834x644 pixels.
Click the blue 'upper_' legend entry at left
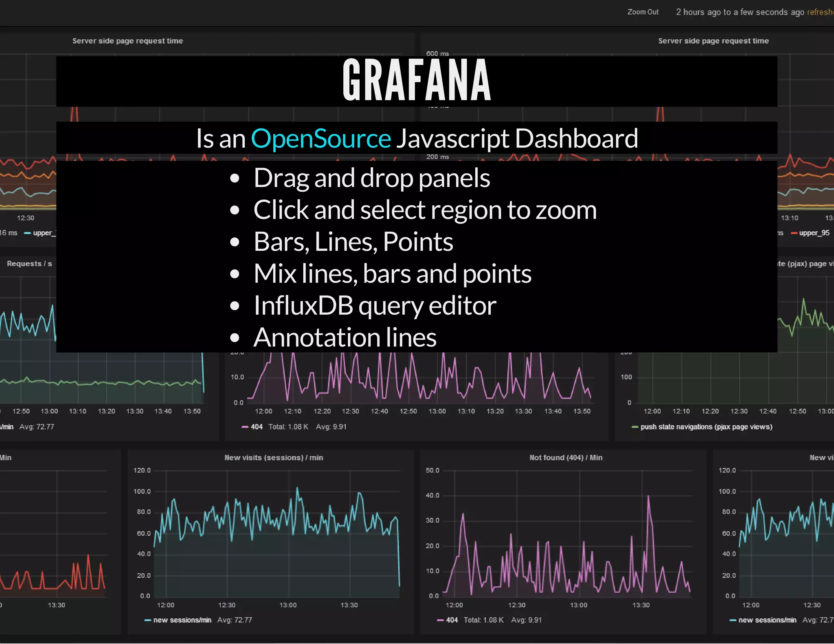tap(44, 233)
